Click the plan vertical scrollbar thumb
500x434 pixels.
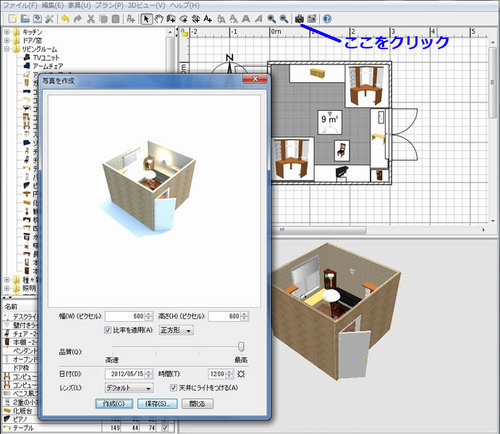point(493,82)
